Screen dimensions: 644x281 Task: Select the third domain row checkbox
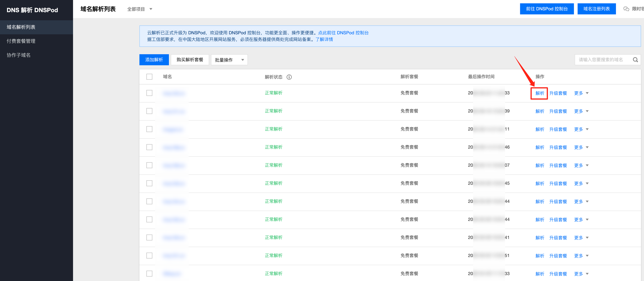tap(149, 129)
